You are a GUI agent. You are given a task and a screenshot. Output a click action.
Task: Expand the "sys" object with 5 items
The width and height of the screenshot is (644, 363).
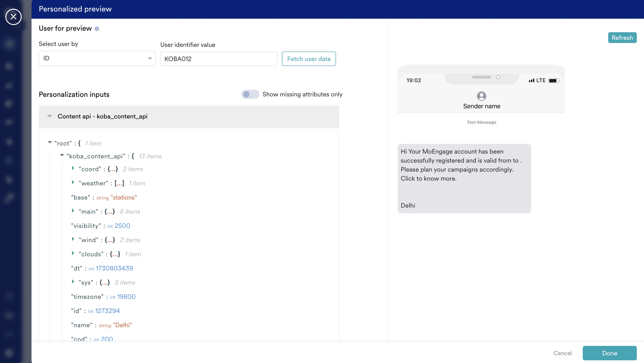73,282
